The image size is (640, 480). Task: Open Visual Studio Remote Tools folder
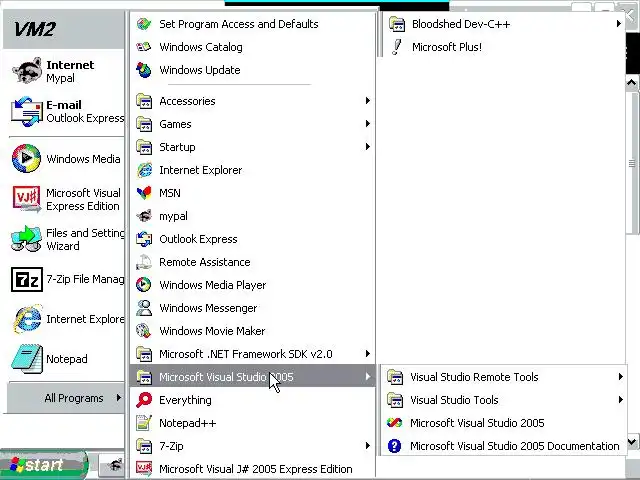pyautogui.click(x=504, y=377)
